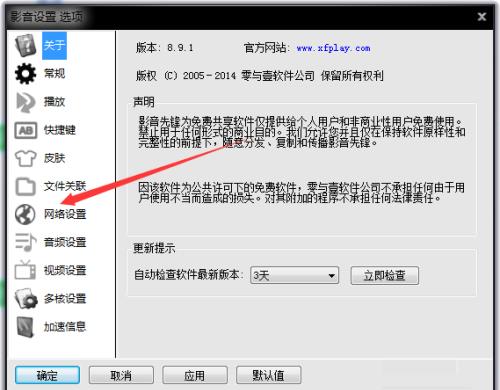Image resolution: width=500 pixels, height=390 pixels.
Task: Click the 关于 book icon
Action: [x=25, y=45]
